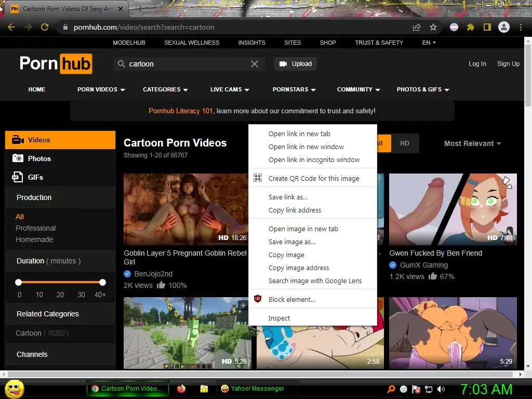Open the Literacy 101 banner link
This screenshot has height=399, width=532.
click(181, 111)
